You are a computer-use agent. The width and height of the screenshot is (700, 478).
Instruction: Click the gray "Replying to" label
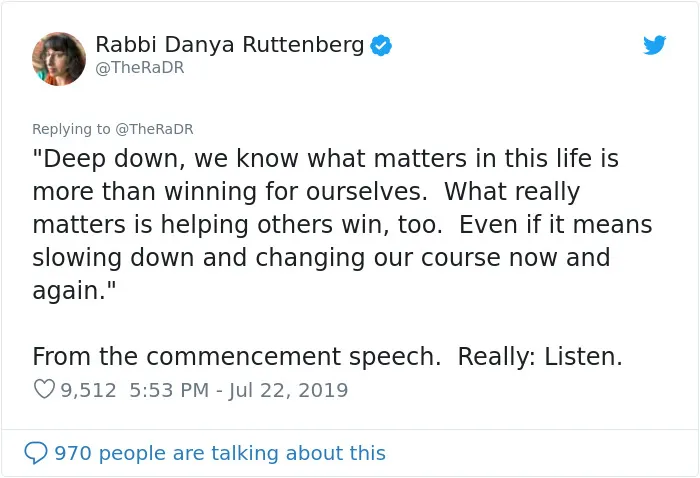tap(71, 129)
